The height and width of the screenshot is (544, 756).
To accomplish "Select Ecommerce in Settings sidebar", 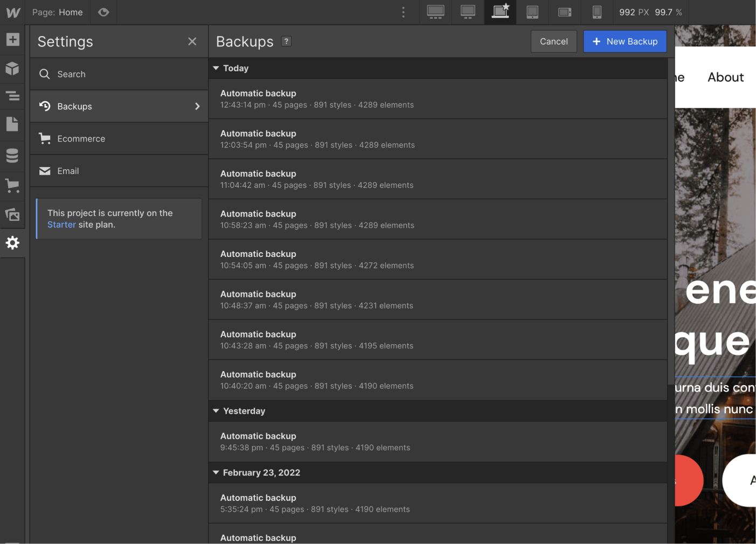I will point(81,138).
